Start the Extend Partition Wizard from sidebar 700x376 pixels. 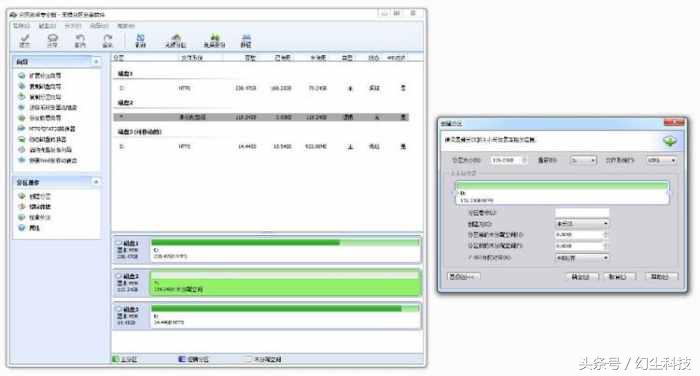(x=40, y=75)
